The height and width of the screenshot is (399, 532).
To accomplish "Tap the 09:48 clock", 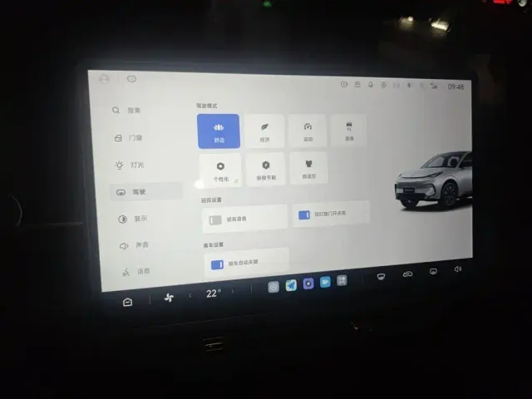I will pos(456,86).
